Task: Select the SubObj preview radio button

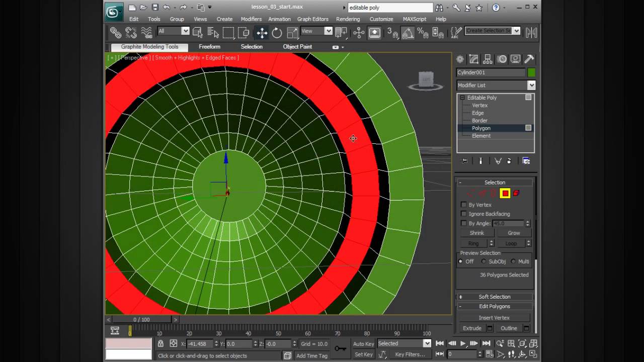Action: [484, 261]
